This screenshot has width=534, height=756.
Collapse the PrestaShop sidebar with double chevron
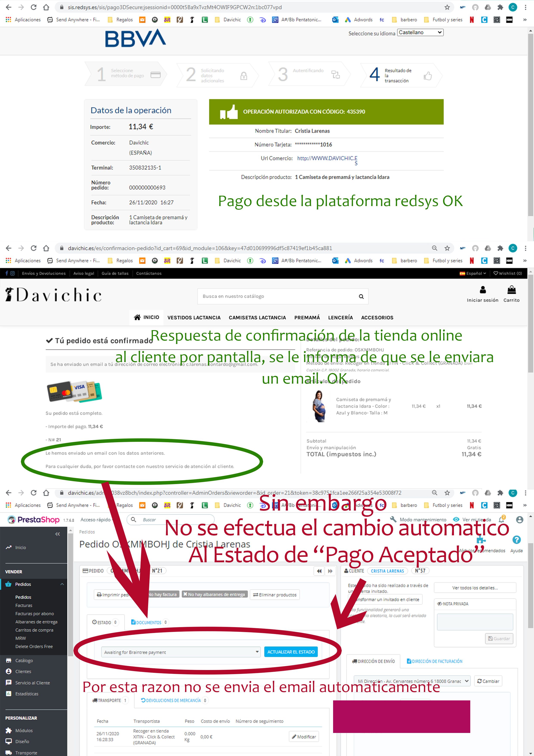(x=57, y=534)
